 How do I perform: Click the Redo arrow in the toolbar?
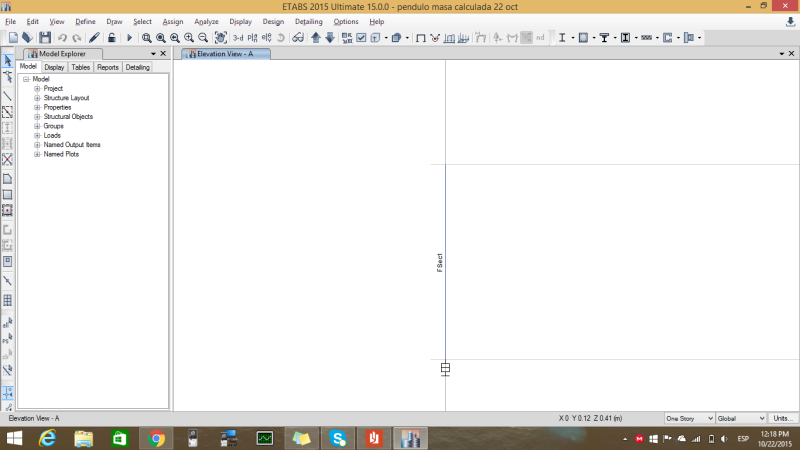[77, 38]
